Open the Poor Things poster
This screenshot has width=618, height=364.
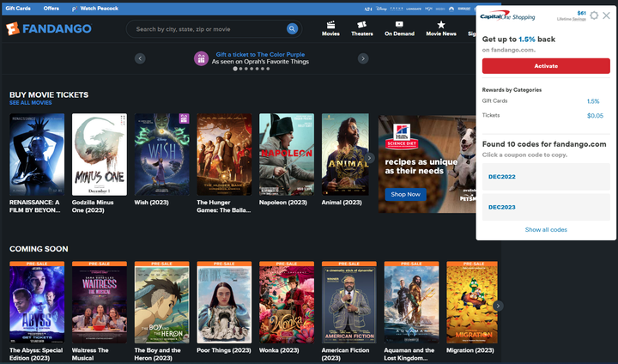(x=224, y=302)
